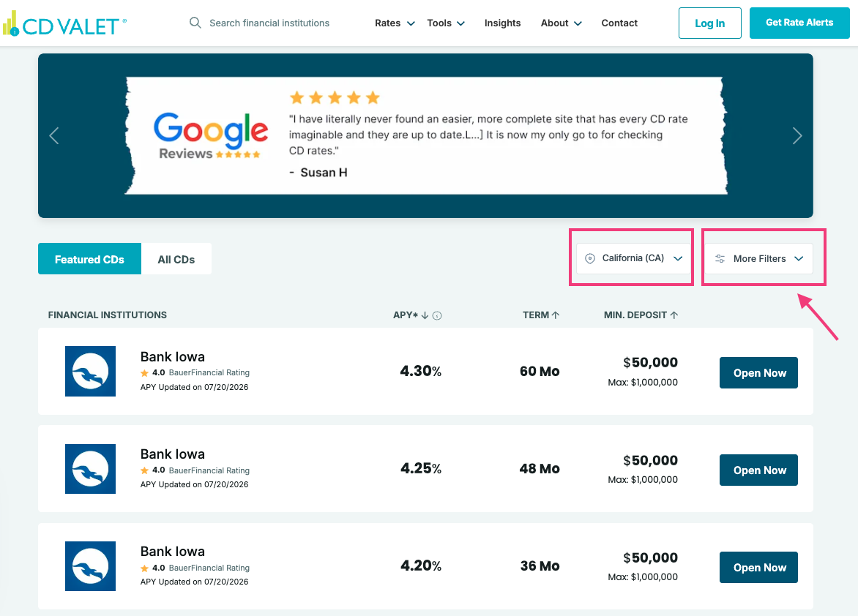858x616 pixels.
Task: Click BauerFinancial star in 4.20% row
Action: coord(144,568)
